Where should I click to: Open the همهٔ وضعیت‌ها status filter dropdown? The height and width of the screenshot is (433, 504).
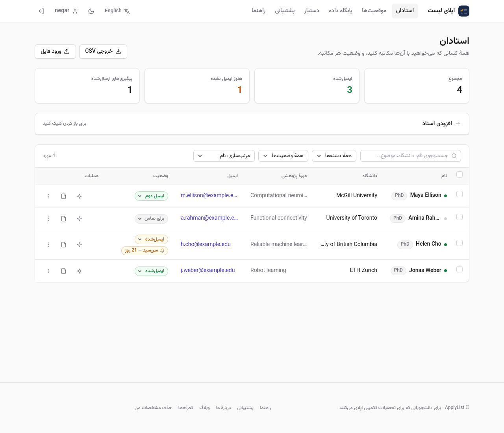(283, 156)
